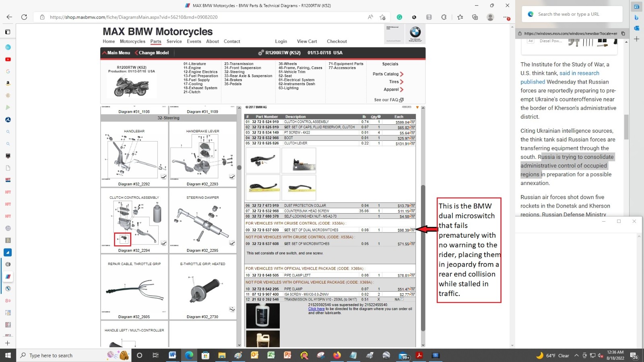Open Grammarly extension
Image resolution: width=644 pixels, height=362 pixels.
(x=399, y=17)
